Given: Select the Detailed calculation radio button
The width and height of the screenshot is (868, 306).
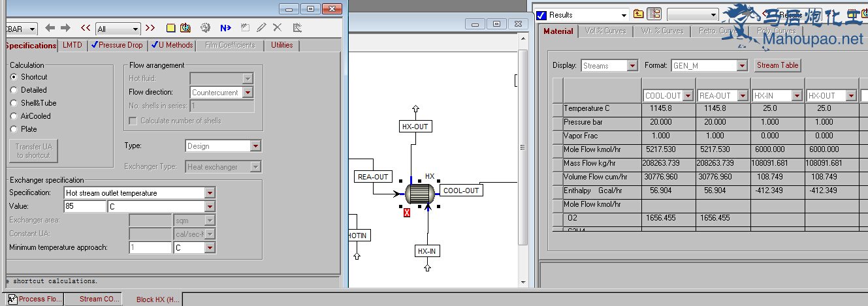Looking at the screenshot, I should pyautogui.click(x=14, y=90).
